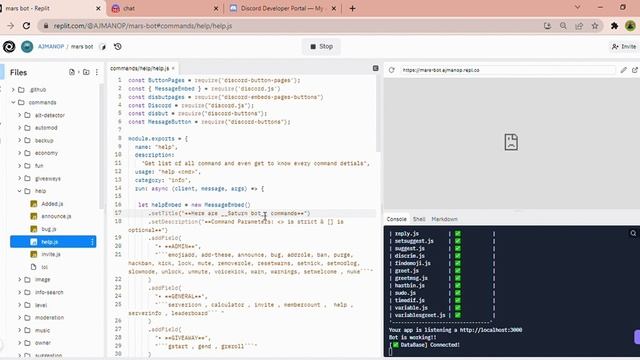Screen dimensions: 640x360
Task: Open the level folder
Action: coord(41,305)
